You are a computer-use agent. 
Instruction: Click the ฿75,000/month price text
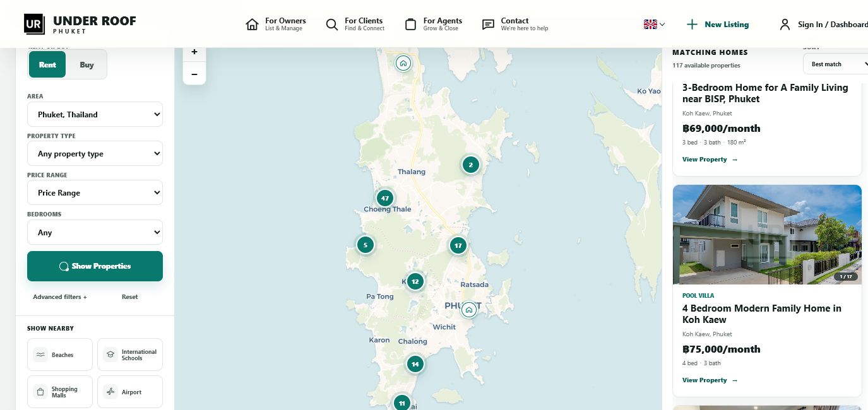(722, 349)
